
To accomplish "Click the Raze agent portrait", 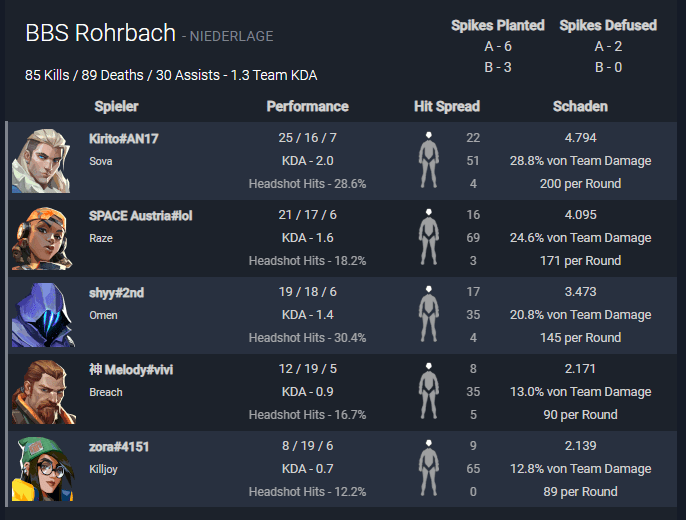I will [x=42, y=238].
